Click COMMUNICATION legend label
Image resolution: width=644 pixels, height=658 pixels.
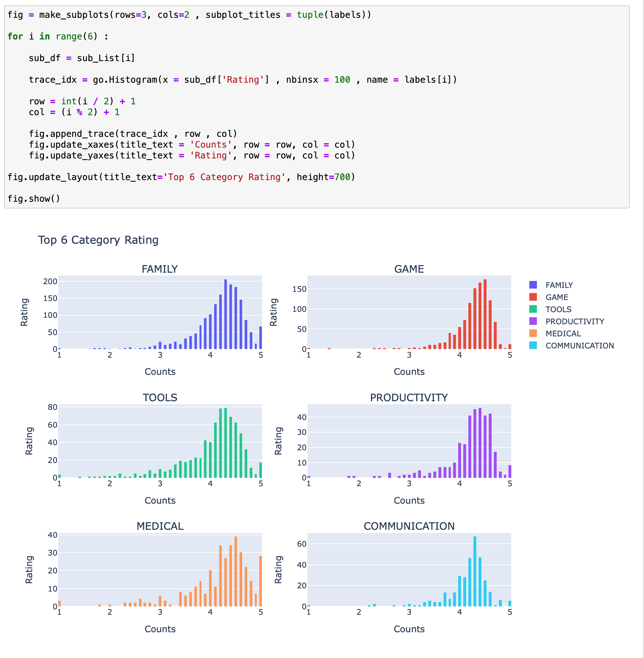[x=579, y=346]
